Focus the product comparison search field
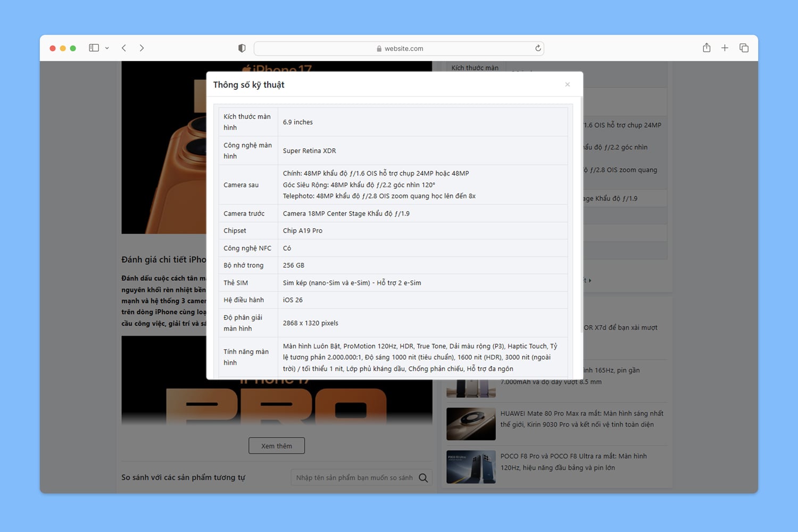798x532 pixels. point(354,478)
